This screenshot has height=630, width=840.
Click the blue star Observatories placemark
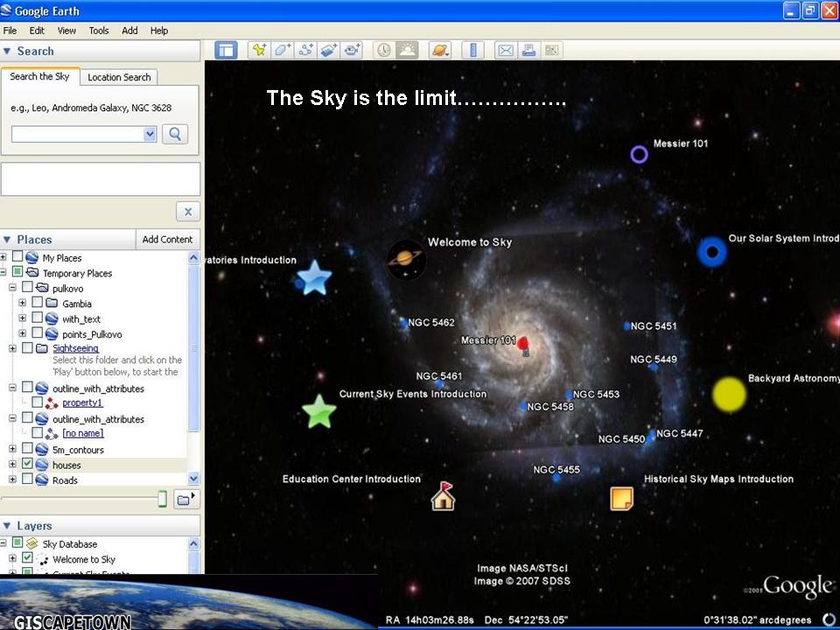(314, 277)
